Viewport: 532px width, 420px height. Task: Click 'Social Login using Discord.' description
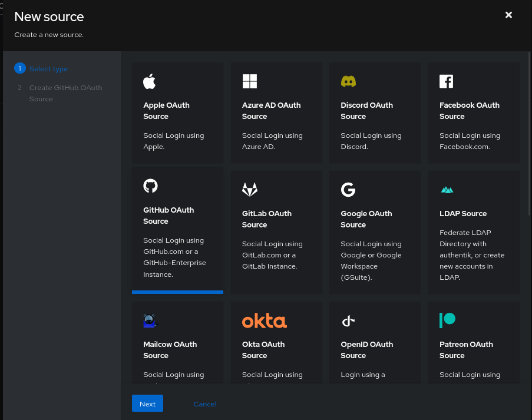coord(371,141)
